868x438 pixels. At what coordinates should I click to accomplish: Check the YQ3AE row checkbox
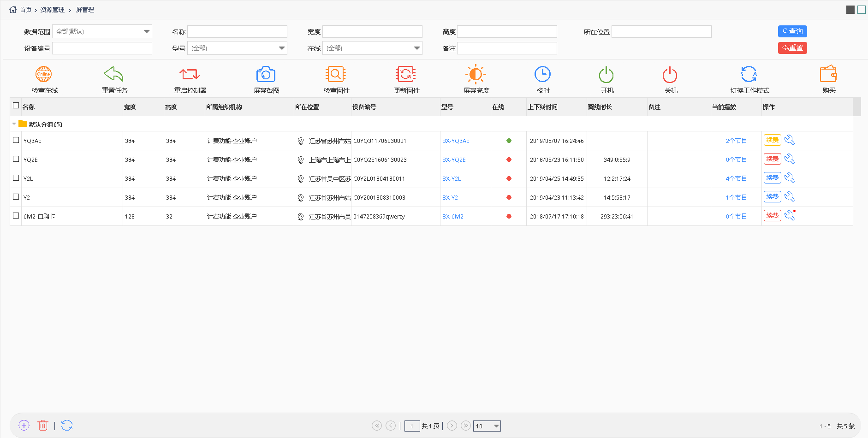click(x=16, y=140)
